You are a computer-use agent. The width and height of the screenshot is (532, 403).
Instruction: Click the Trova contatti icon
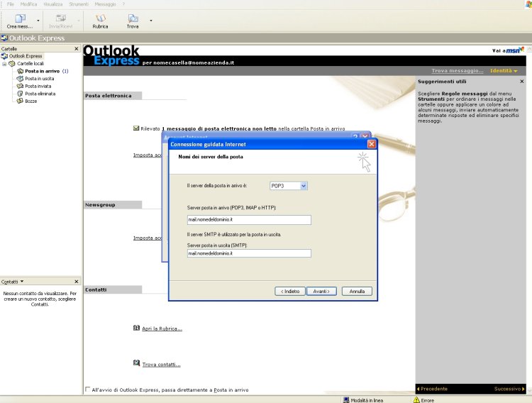[x=136, y=363]
